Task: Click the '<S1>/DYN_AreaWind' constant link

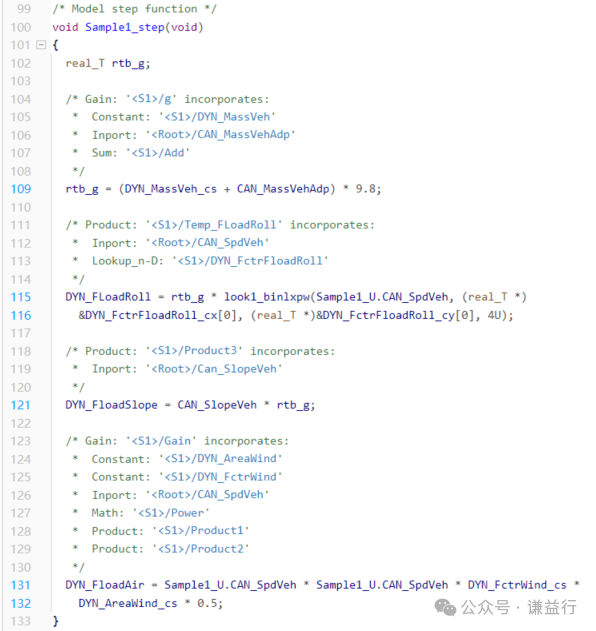Action: [x=221, y=458]
